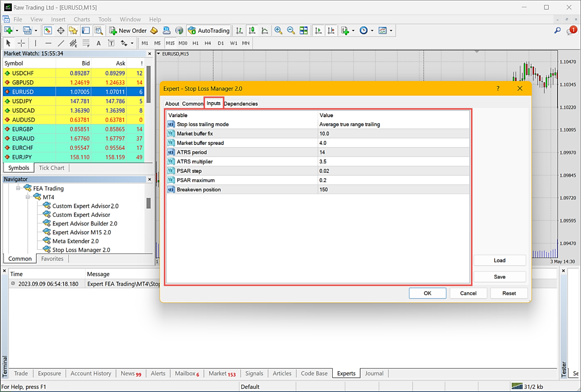Launch MetaEditor from the yellow diamond icon

154,30
